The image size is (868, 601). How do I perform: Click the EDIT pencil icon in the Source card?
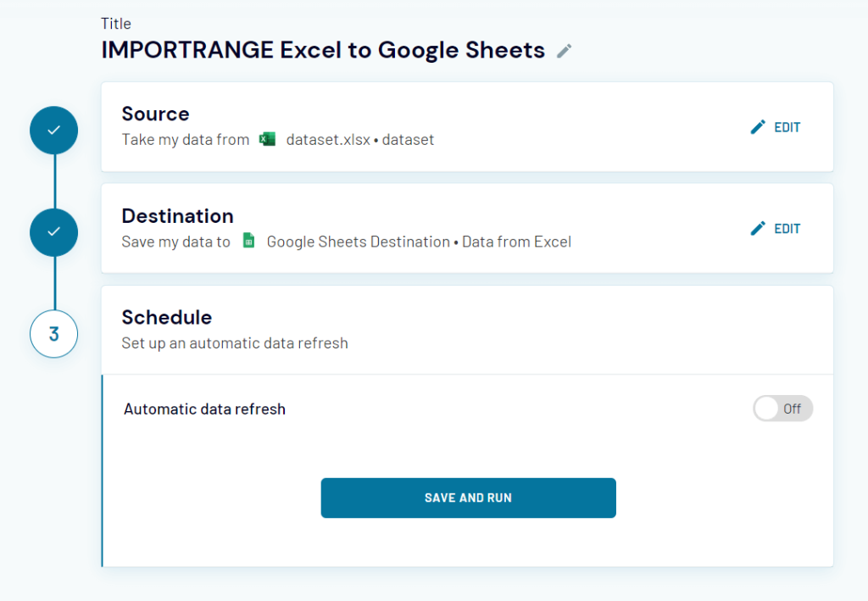coord(758,127)
